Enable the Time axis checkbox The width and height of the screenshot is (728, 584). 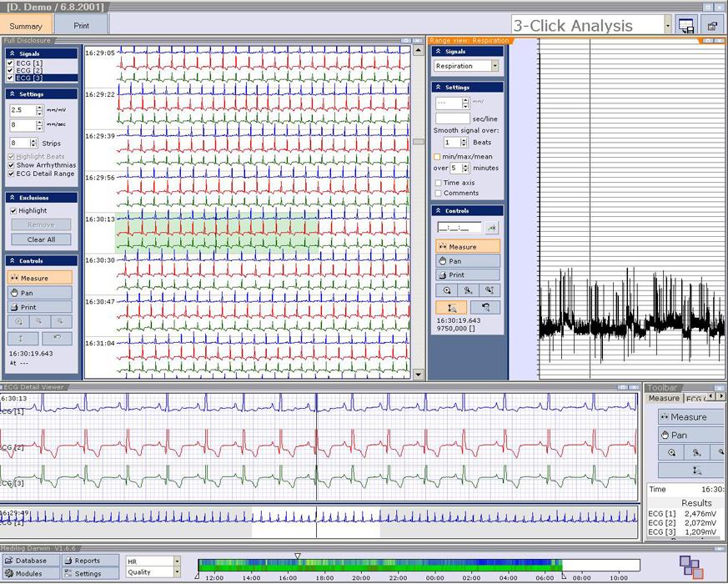(438, 183)
